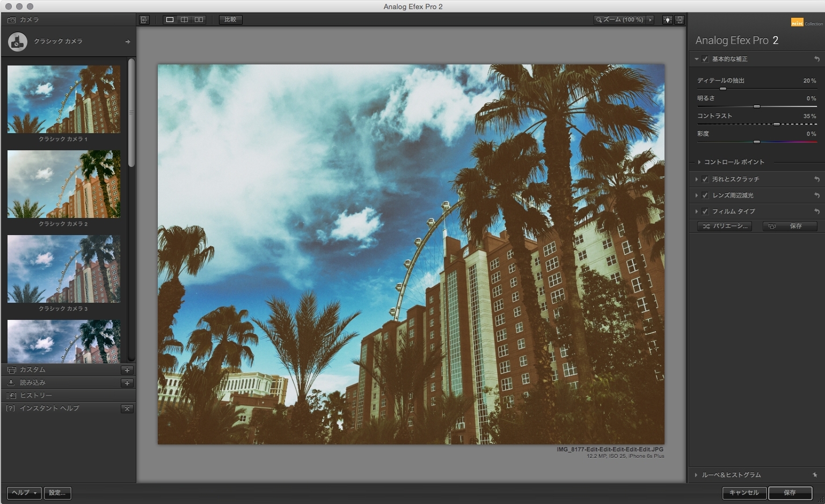Adjust the 明るさ slider
Screen dimensions: 825x504
(756, 106)
